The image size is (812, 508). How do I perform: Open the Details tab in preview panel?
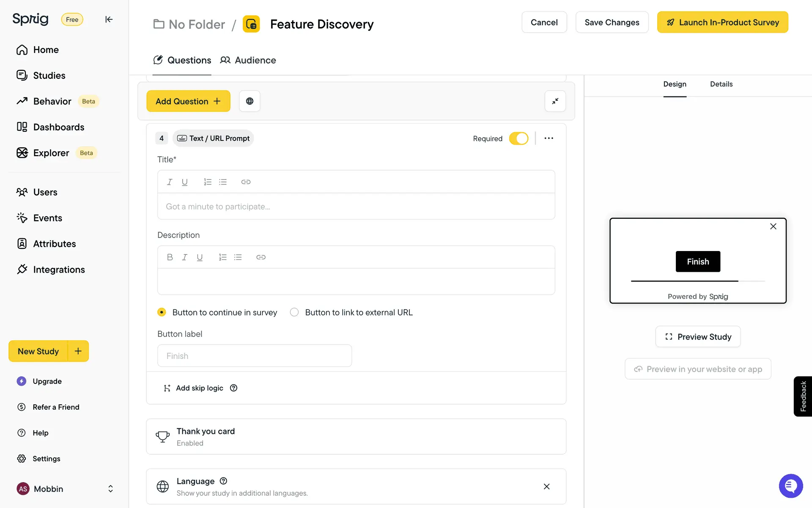[x=721, y=84]
